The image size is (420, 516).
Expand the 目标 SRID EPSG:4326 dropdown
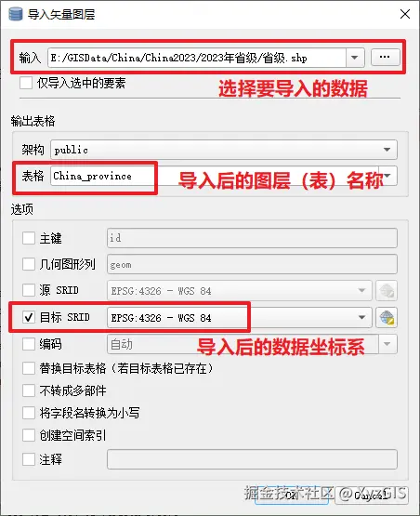[361, 318]
